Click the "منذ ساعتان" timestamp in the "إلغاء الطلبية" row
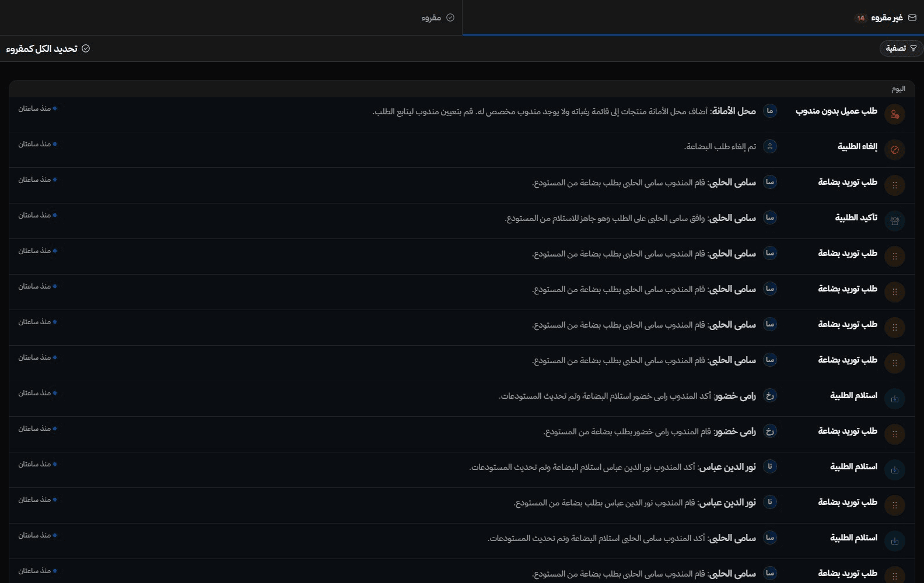The height and width of the screenshot is (583, 924). pos(34,144)
